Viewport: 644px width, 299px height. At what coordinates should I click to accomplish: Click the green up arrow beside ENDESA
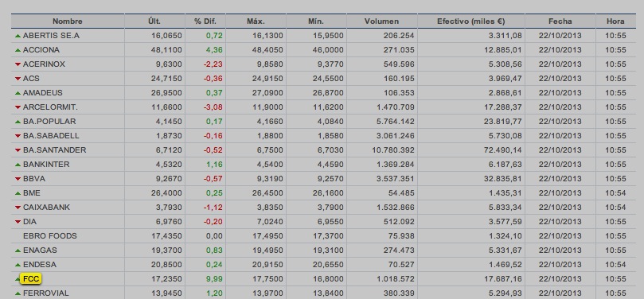[x=18, y=265]
